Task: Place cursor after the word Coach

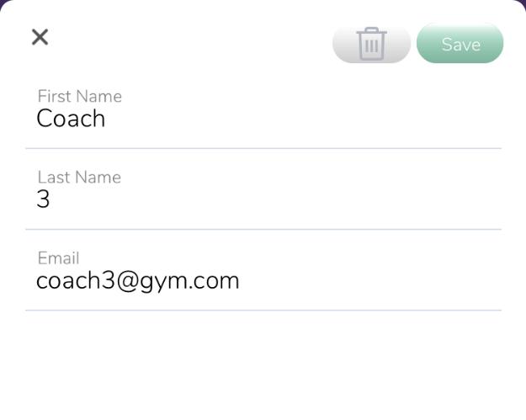Action: coord(106,119)
